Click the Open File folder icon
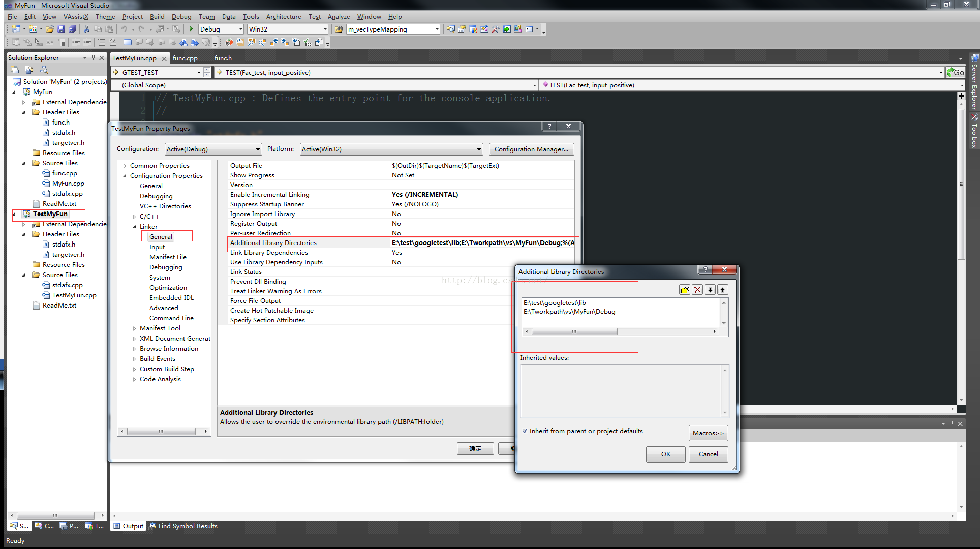The image size is (980, 549). [50, 29]
